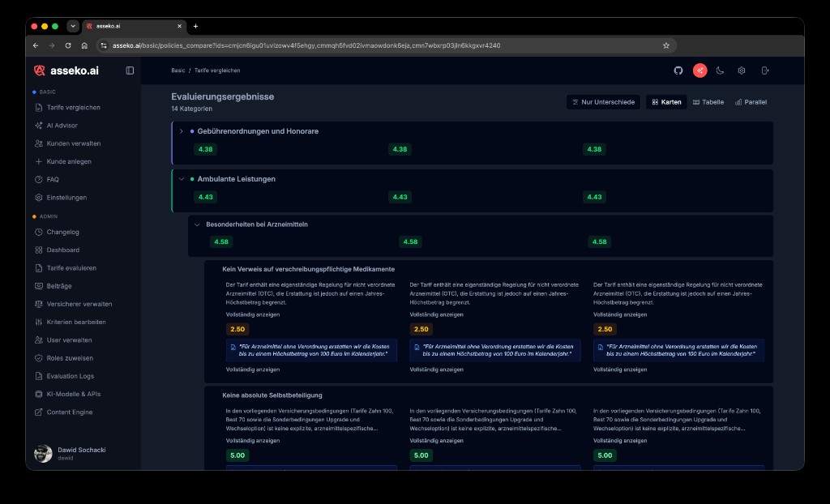The height and width of the screenshot is (504, 830).
Task: Click the Changelog clock icon
Action: coord(39,232)
